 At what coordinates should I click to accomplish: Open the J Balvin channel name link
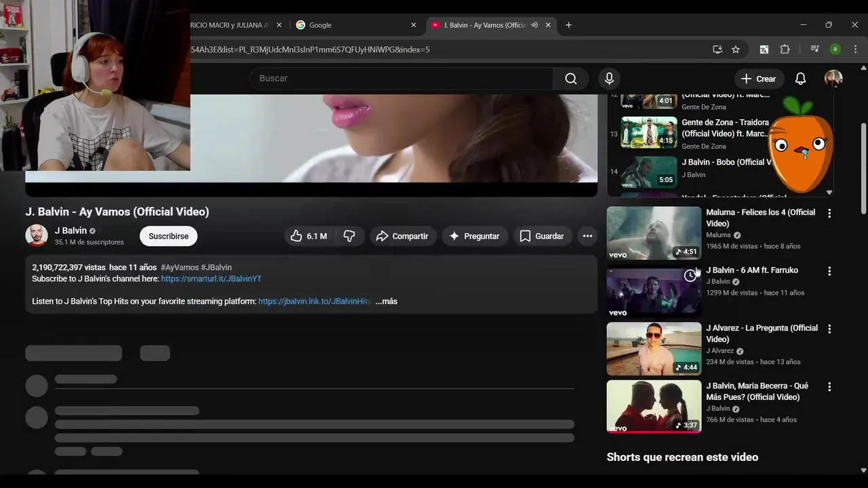[x=71, y=230]
